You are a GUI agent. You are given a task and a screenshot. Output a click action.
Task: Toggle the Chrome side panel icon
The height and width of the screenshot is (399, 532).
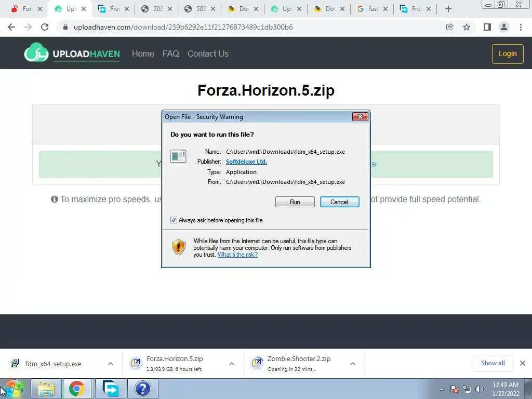pos(487,27)
